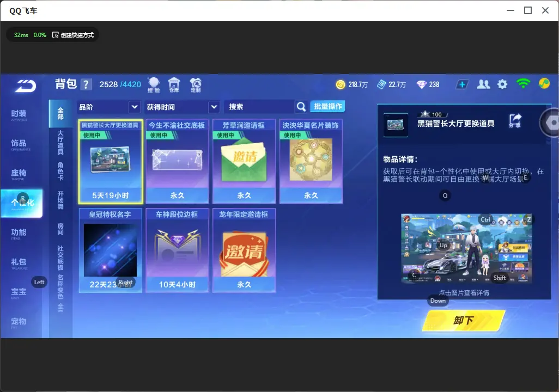Click the round green-yellow icon at top right

[x=544, y=83]
